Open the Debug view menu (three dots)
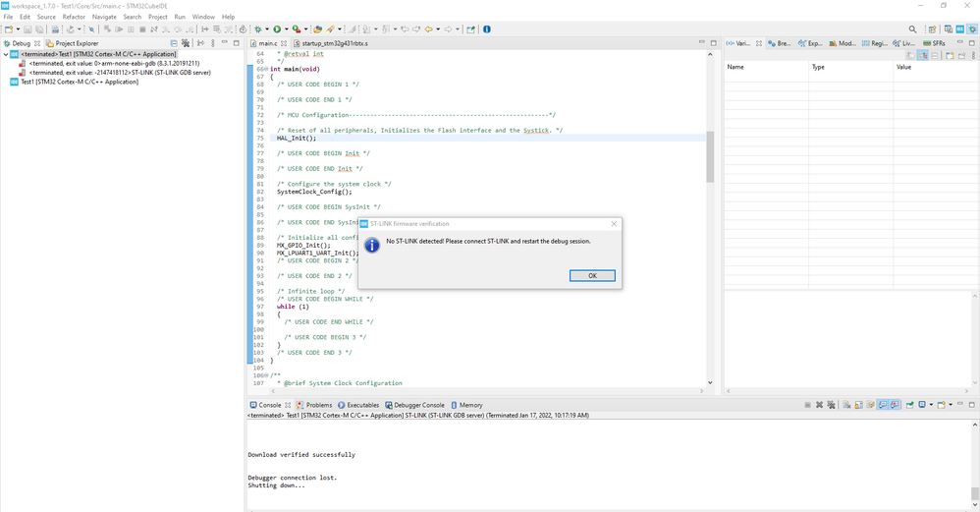 [x=212, y=43]
